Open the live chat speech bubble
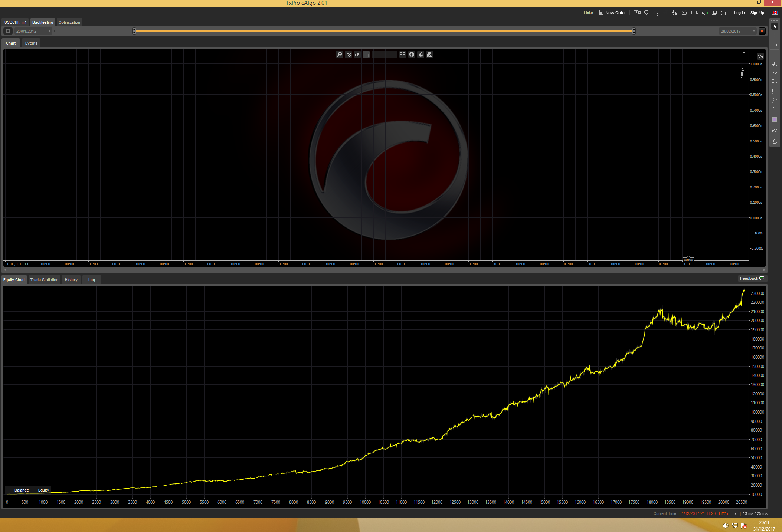This screenshot has width=782, height=532. click(x=647, y=13)
